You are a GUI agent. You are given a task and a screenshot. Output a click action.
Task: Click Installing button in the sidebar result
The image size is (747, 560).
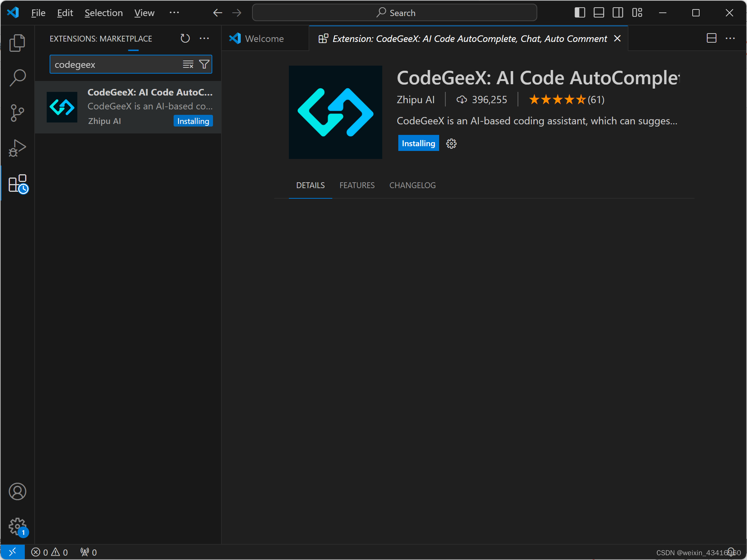pos(193,121)
